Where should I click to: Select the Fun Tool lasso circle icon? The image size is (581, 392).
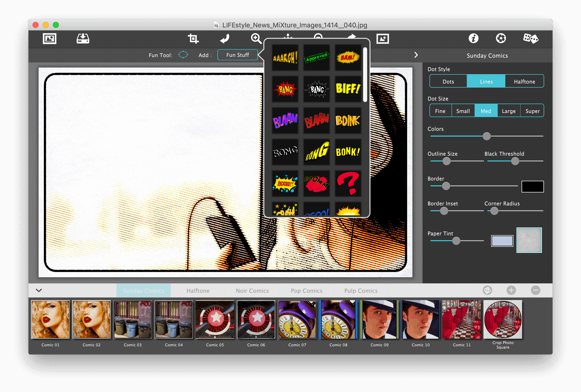point(183,55)
